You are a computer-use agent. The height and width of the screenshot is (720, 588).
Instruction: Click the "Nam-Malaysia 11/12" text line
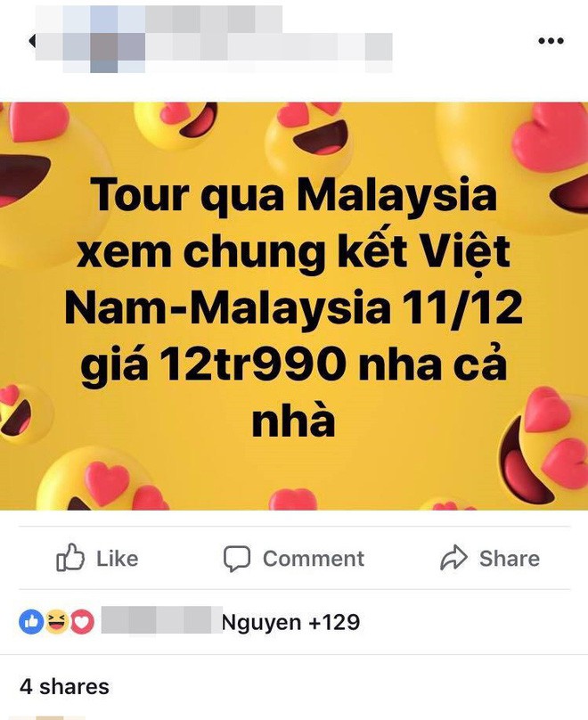294,307
